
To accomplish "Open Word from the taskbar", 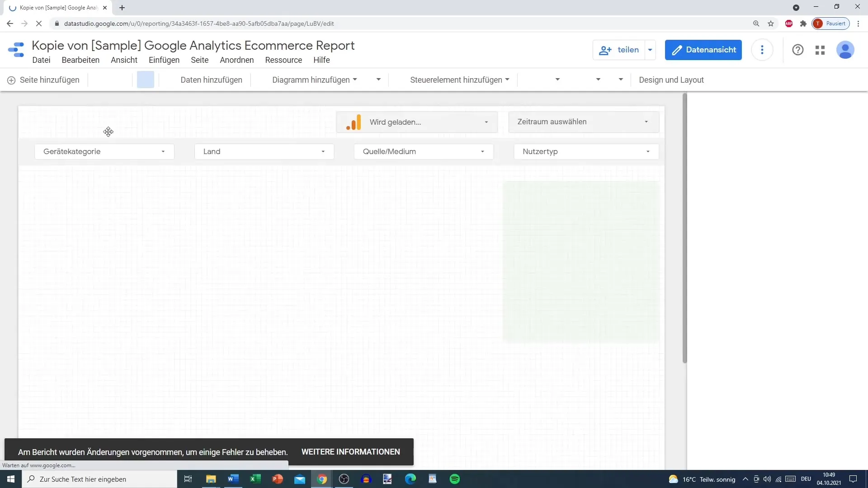I will 233,479.
